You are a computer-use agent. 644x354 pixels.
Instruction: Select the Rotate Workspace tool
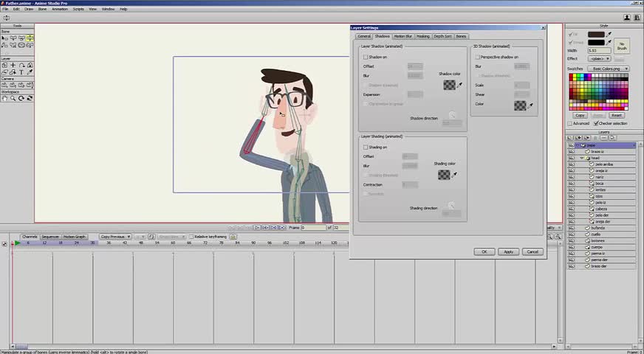pos(21,98)
